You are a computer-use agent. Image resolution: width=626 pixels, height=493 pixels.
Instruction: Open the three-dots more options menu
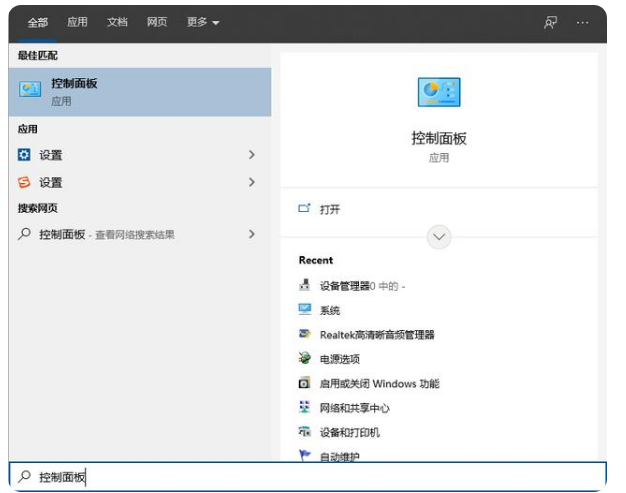585,22
